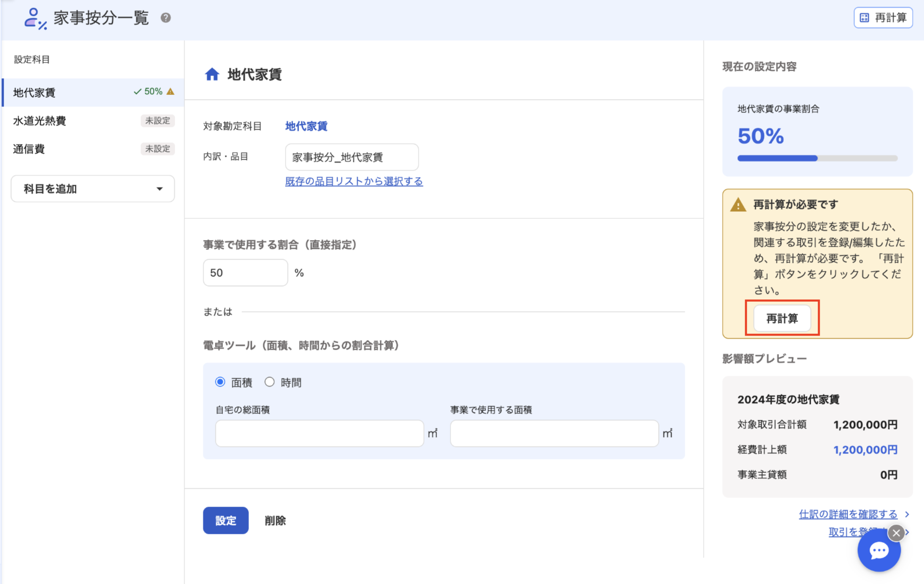Image resolution: width=924 pixels, height=584 pixels.
Task: Click the business percentage field showing 50
Action: (x=245, y=272)
